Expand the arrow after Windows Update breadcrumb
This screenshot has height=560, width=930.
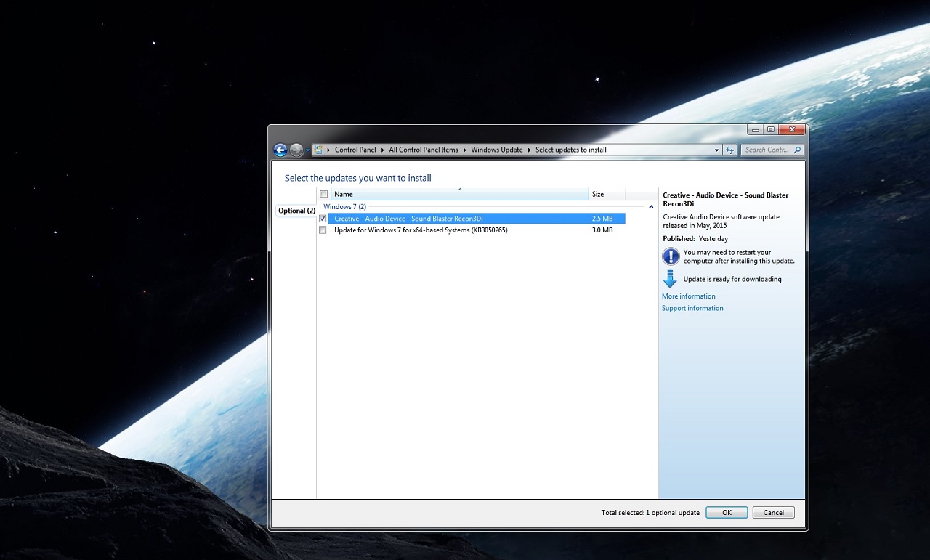pyautogui.click(x=529, y=150)
